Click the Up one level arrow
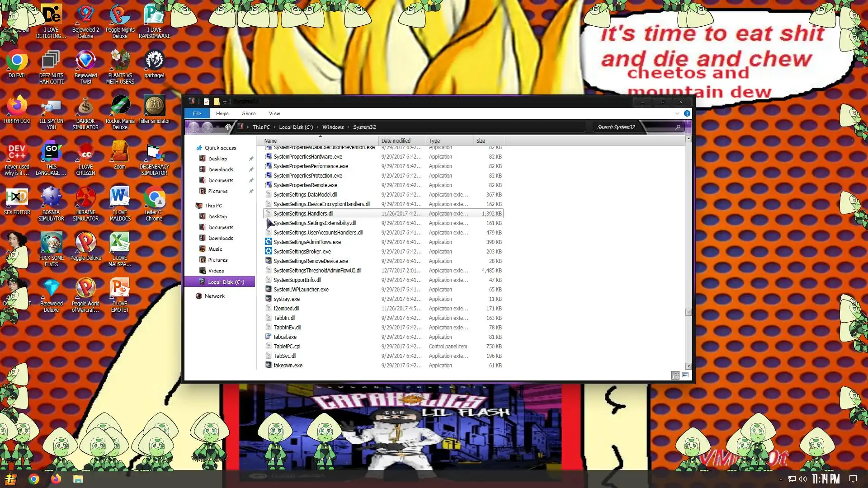The width and height of the screenshot is (868, 488). click(228, 127)
